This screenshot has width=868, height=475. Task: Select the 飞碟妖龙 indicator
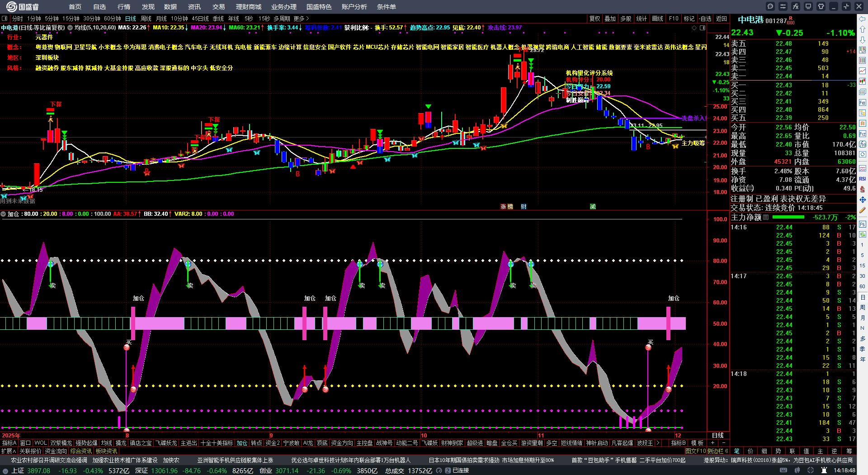pyautogui.click(x=167, y=443)
